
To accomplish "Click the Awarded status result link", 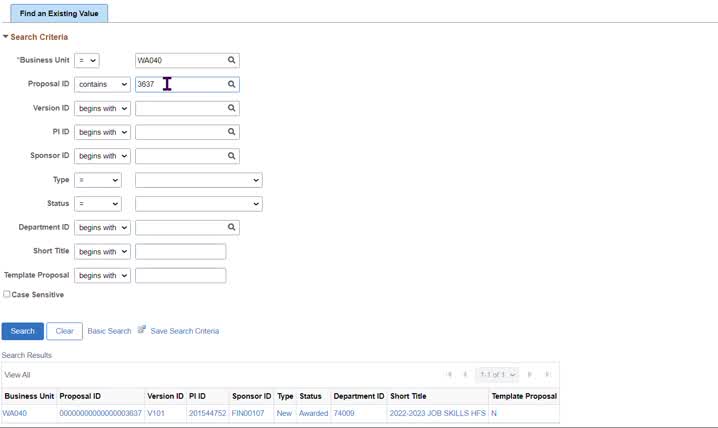I will [x=314, y=413].
